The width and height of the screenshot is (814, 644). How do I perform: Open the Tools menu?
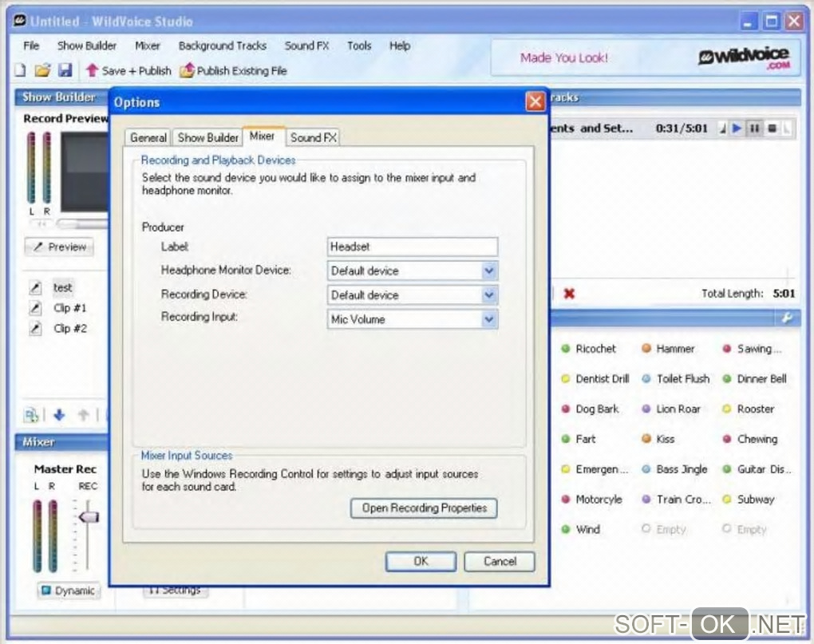point(359,45)
